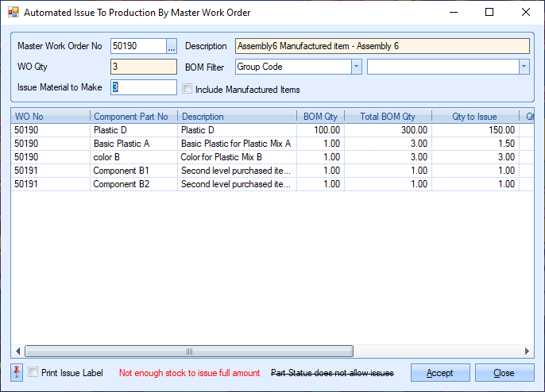Click the pin icon at bottom left
Viewport: 545px width, 392px height.
coord(17,372)
